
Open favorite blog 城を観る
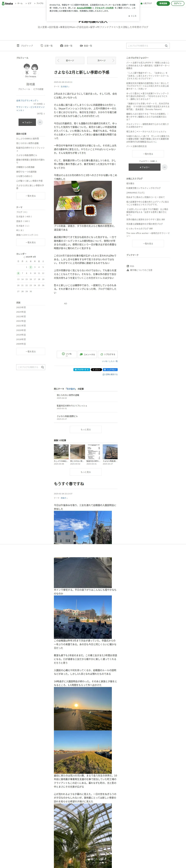[130, 184]
